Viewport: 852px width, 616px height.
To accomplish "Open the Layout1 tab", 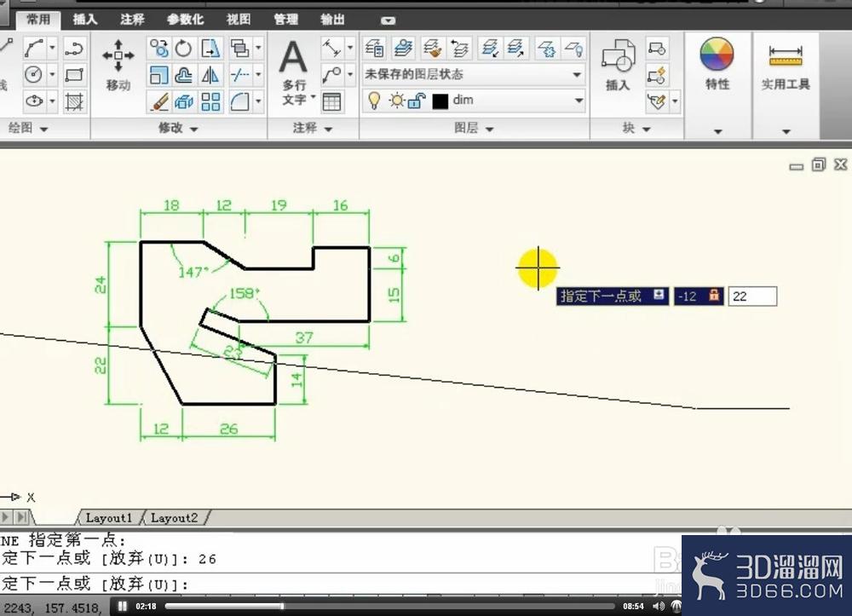I will (x=109, y=518).
